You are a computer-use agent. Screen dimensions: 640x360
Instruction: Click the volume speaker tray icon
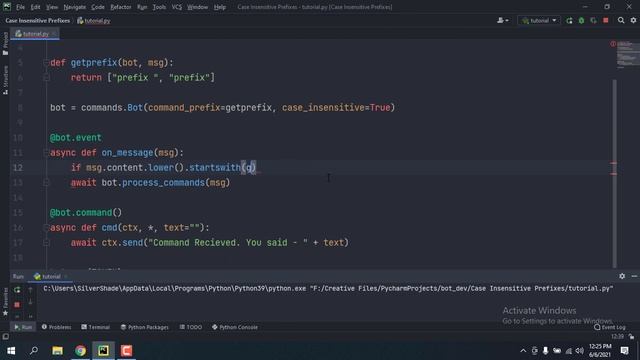coord(580,351)
